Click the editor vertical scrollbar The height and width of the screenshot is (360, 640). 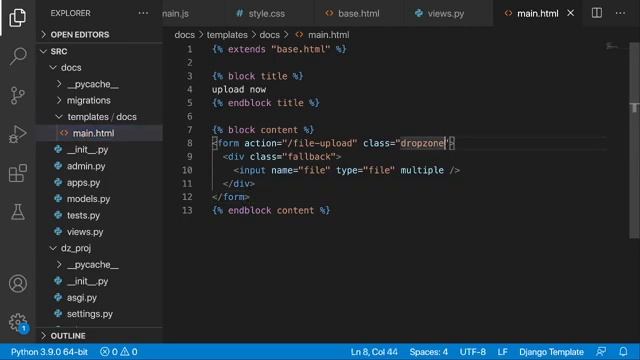[634, 139]
